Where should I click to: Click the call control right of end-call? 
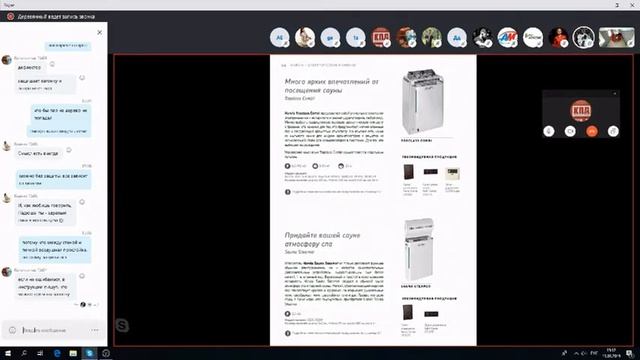[x=613, y=131]
